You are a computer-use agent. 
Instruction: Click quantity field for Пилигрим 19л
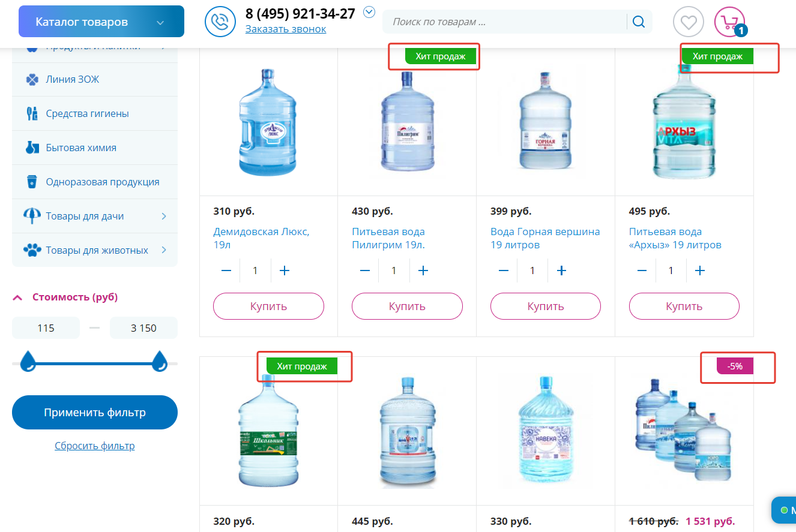[x=394, y=270]
